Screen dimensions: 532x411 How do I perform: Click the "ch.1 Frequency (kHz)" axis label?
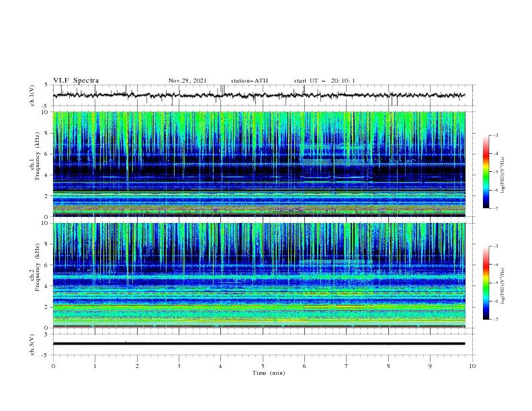(35, 154)
